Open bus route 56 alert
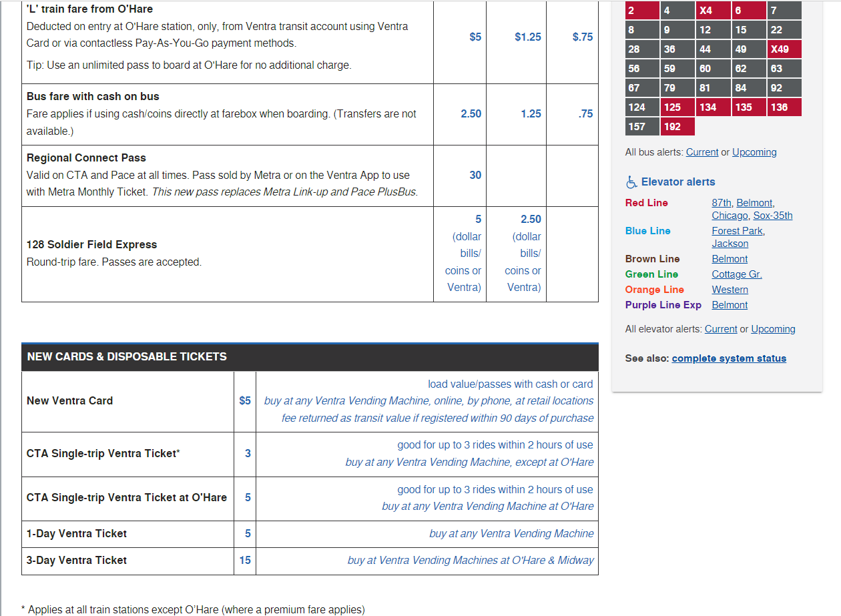 pyautogui.click(x=642, y=69)
